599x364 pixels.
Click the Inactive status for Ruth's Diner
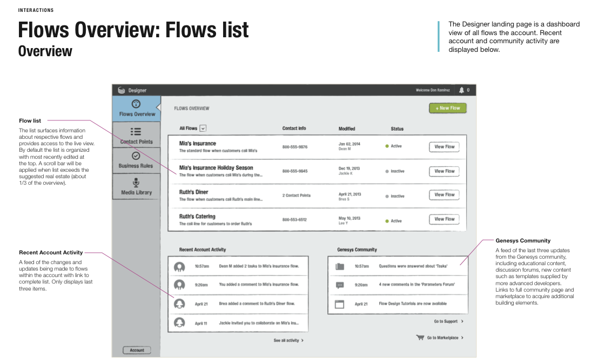pyautogui.click(x=395, y=197)
